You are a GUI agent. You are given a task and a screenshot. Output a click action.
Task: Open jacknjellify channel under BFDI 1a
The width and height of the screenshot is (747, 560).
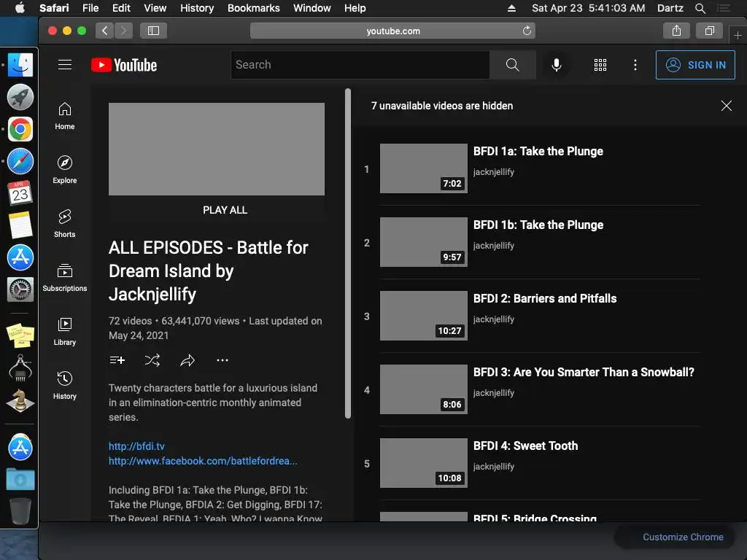[494, 172]
